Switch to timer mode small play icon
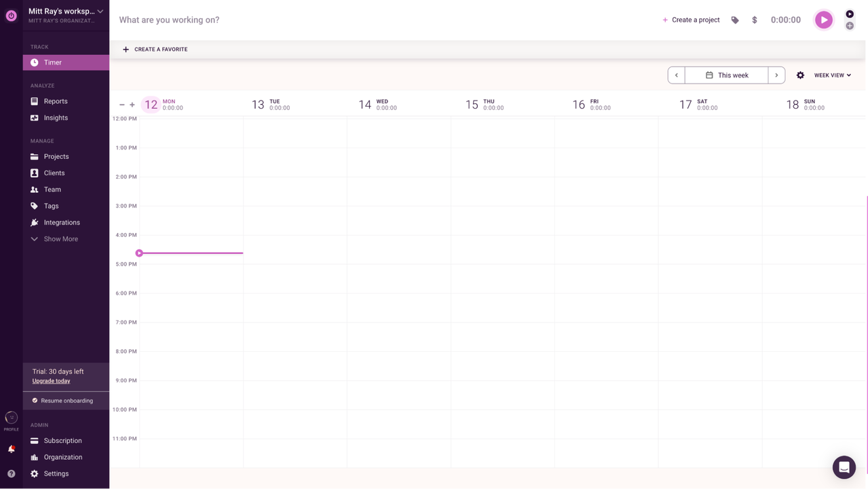The image size is (868, 489). (849, 14)
